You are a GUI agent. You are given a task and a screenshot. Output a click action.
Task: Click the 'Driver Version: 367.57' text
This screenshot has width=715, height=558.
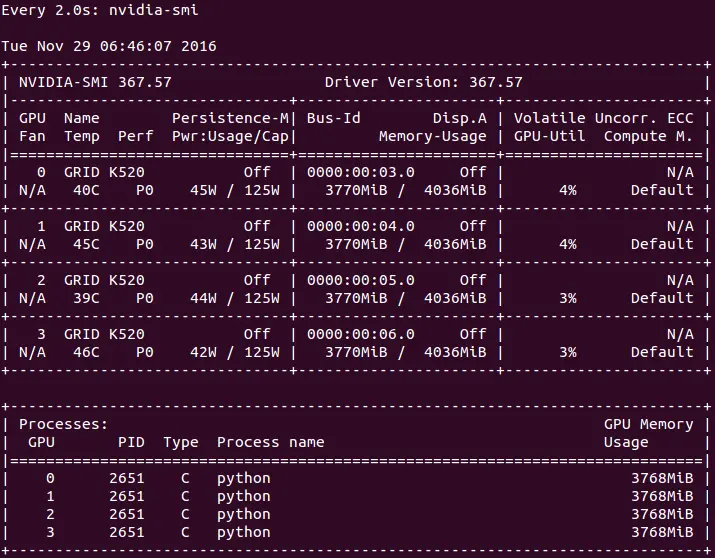[x=424, y=82]
